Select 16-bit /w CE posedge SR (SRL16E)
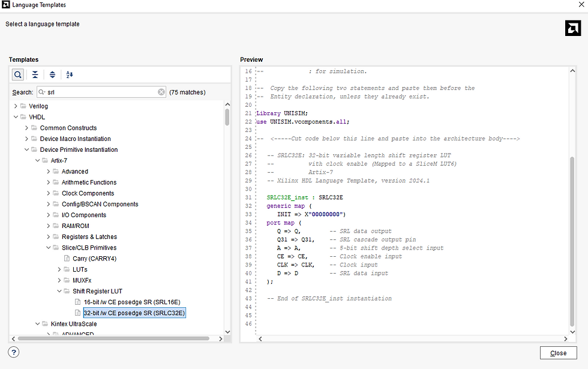Screen dimensions: 588x369 pos(132,302)
